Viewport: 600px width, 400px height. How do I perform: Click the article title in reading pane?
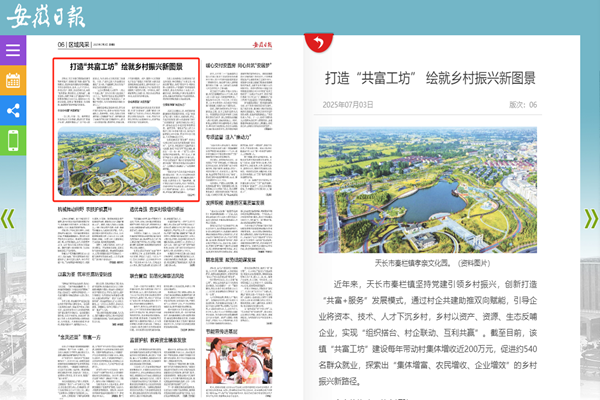[430, 78]
